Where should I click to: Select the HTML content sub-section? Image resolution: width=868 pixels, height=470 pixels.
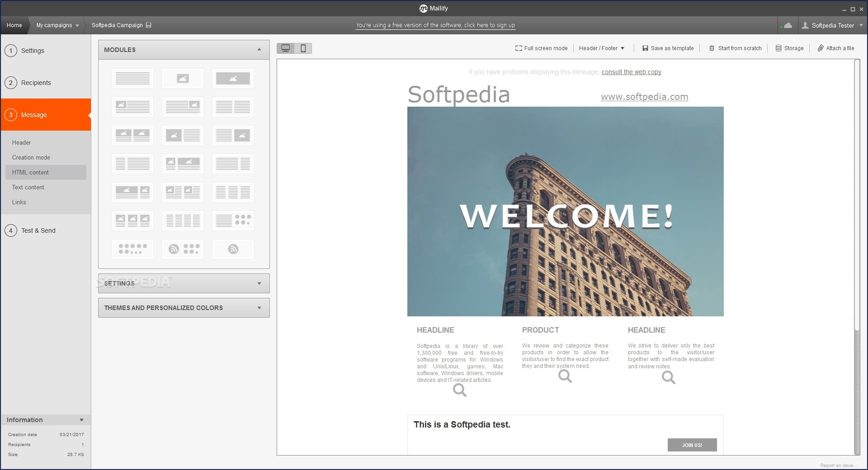tap(46, 172)
